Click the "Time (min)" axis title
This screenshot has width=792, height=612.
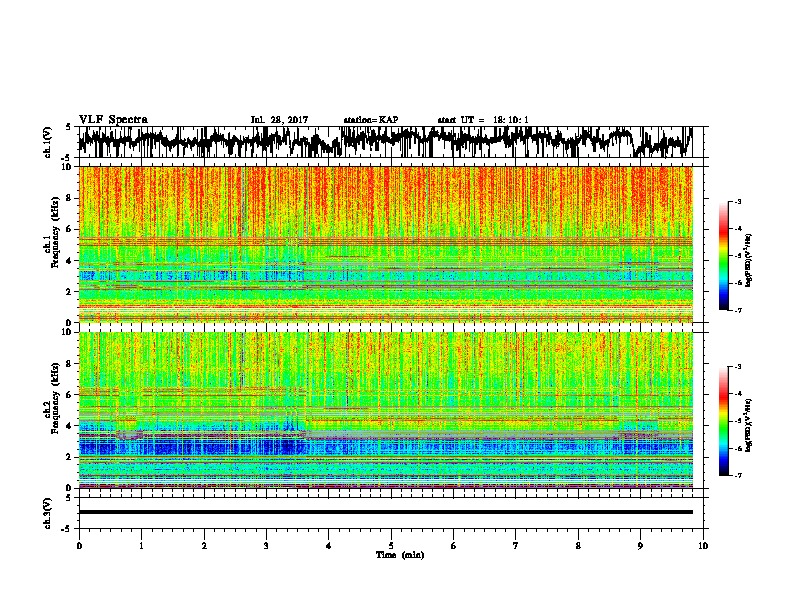point(400,555)
